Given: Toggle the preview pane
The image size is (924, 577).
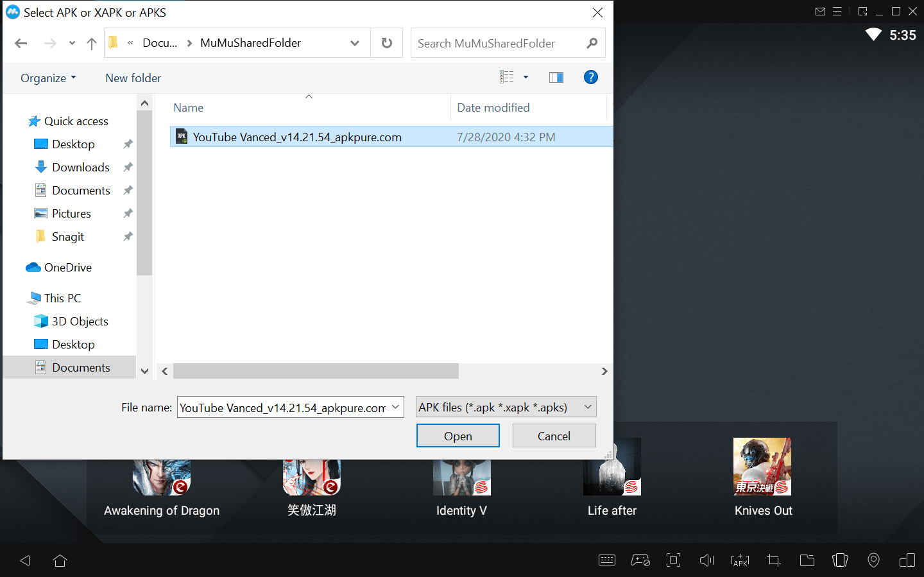Looking at the screenshot, I should click(556, 76).
